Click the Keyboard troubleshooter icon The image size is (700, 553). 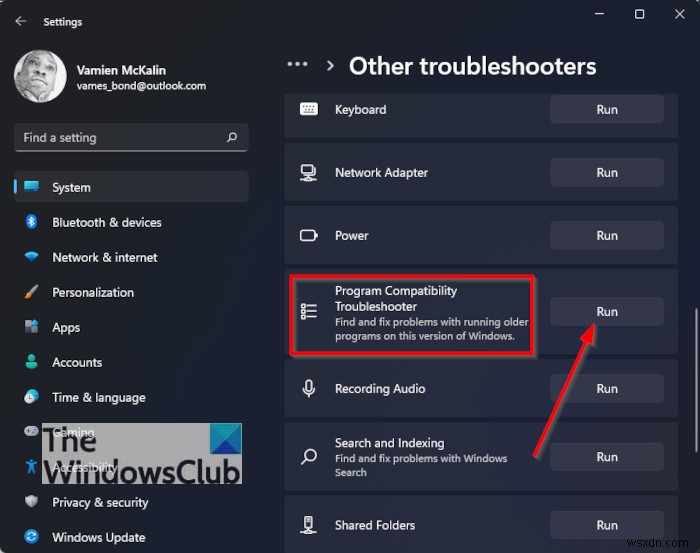309,109
